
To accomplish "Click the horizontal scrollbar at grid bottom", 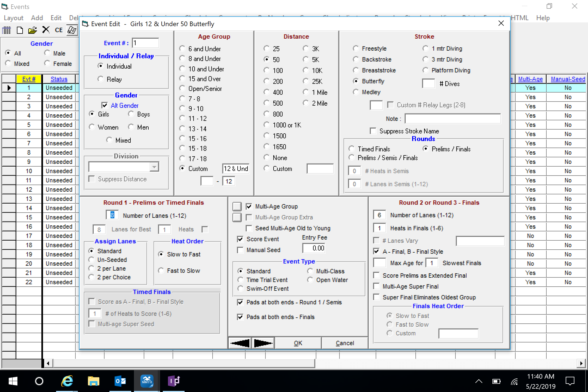I will point(184,363).
